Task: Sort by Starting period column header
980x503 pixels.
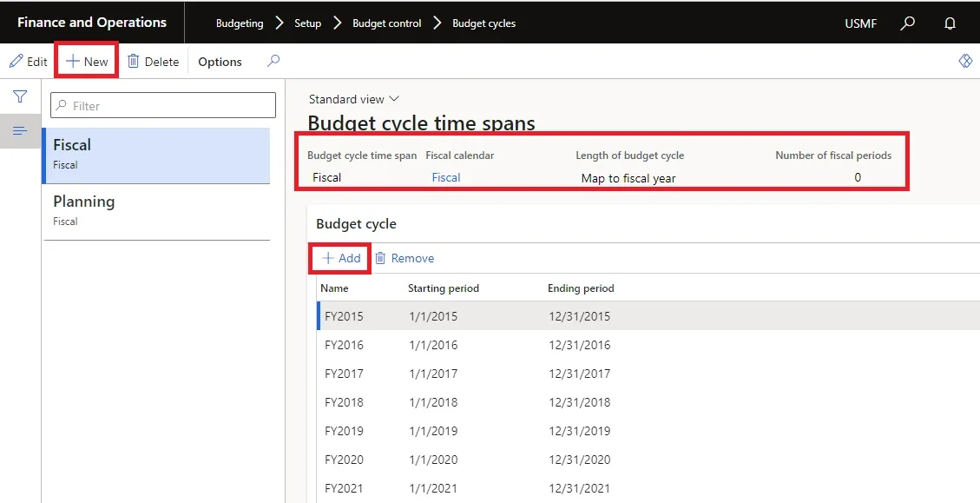Action: (x=443, y=288)
